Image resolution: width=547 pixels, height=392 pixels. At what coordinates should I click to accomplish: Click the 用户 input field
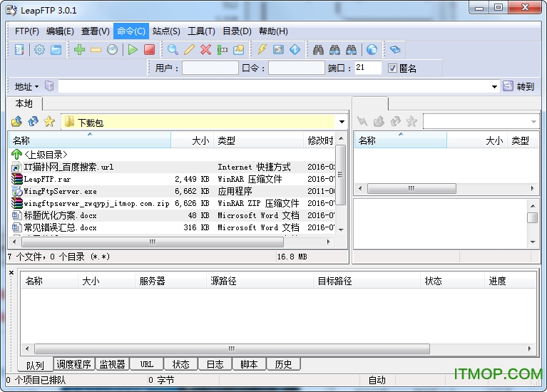pos(210,68)
